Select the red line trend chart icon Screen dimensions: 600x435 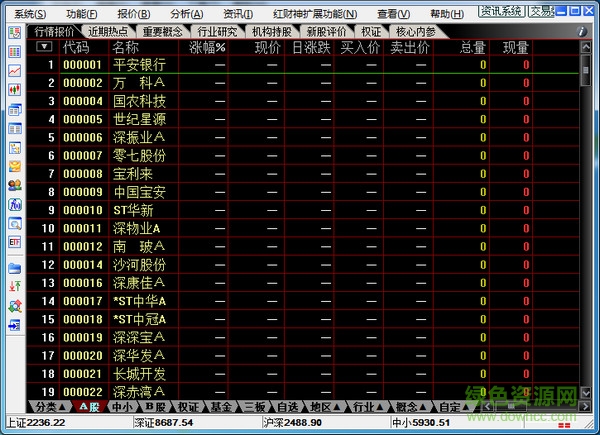pyautogui.click(x=15, y=71)
